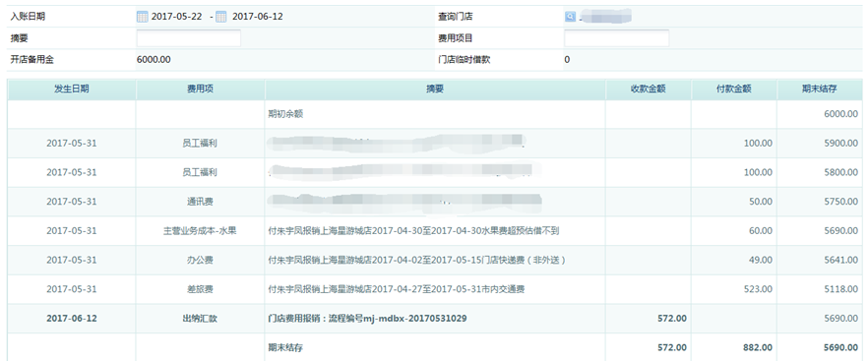Screen dimensions: 868x361
Task: Select the 差旅费 expense row
Action: [x=435, y=289]
